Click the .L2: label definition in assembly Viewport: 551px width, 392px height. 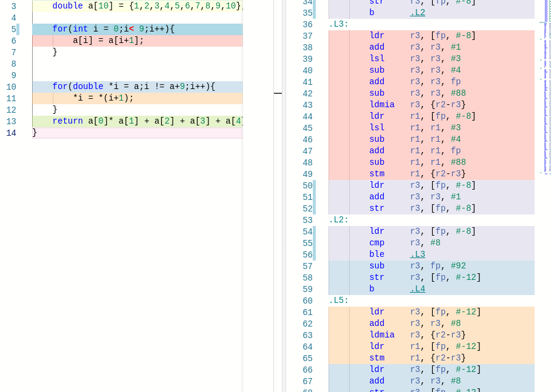(x=338, y=220)
